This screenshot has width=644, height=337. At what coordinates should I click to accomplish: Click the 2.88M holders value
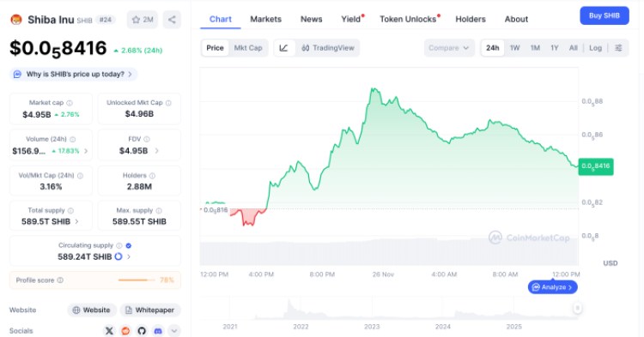tap(139, 187)
